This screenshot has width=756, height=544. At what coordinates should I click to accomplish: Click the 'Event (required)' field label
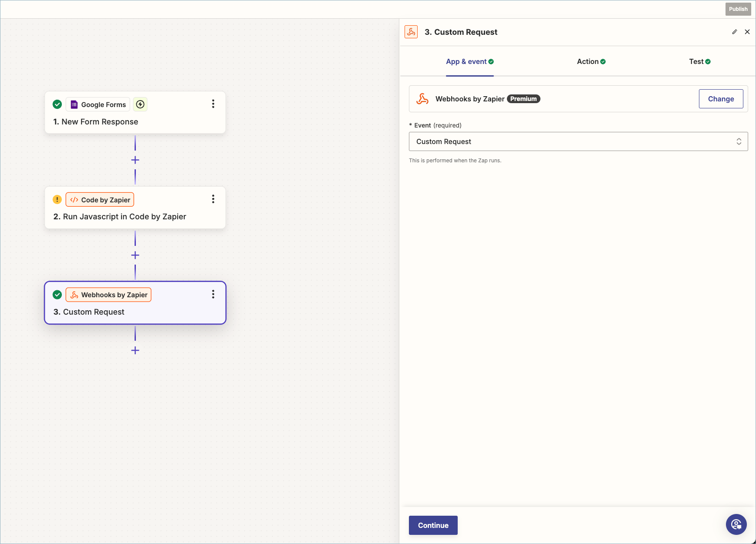pos(435,125)
